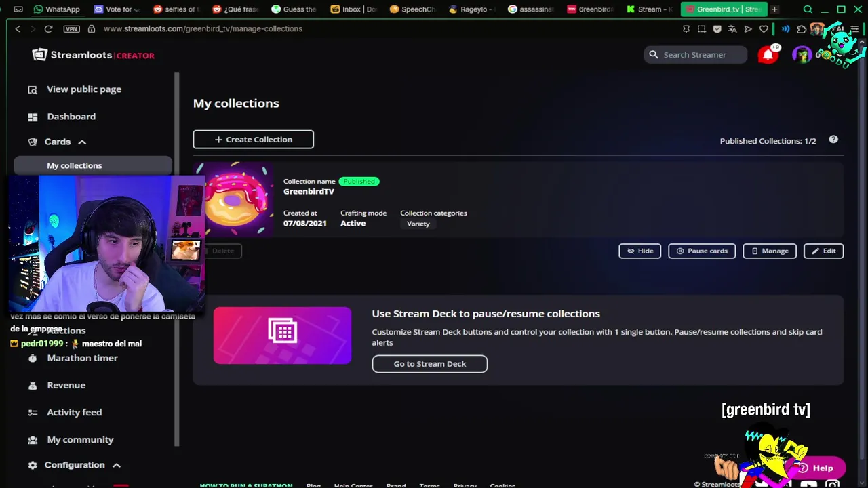Click the site padlock security icon
Screen dimensions: 868x488
91,29
